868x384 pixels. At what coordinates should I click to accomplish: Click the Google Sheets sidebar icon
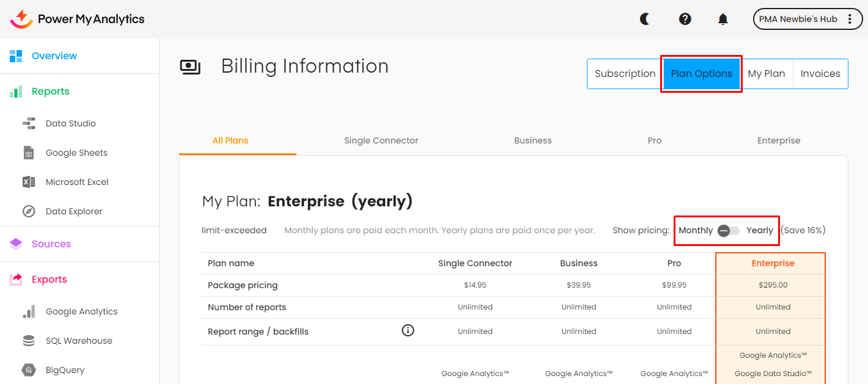tap(29, 153)
